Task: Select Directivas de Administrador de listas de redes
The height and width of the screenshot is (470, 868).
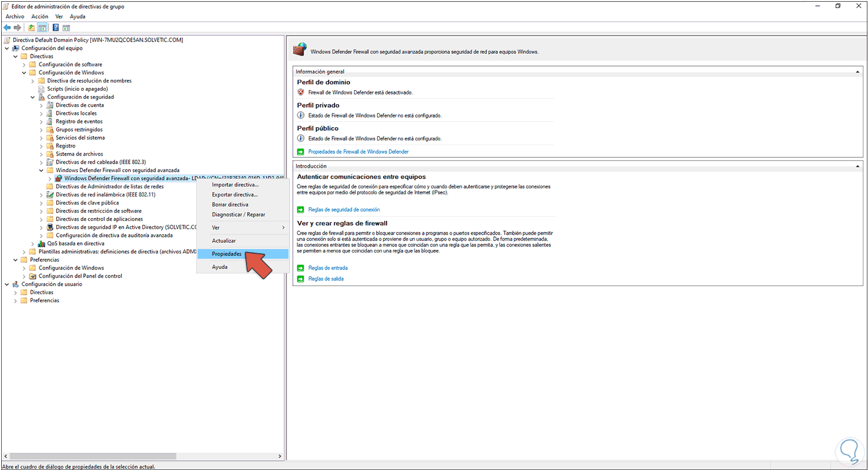Action: [109, 187]
